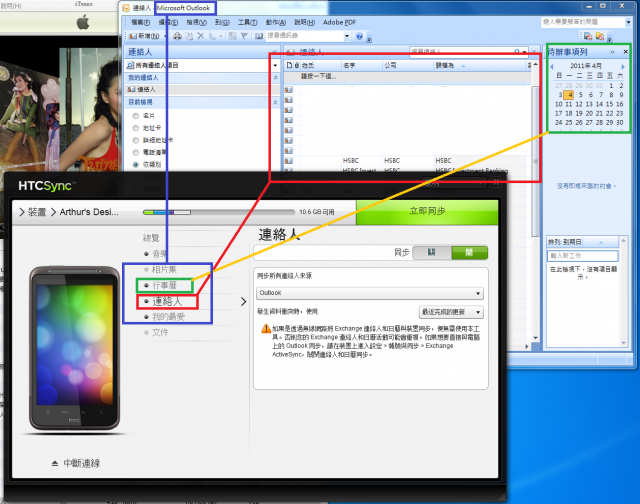Screen dimensions: 640x504
Task: Click the 裝置 breadcrumb in HTC Sync
Action: click(x=37, y=212)
